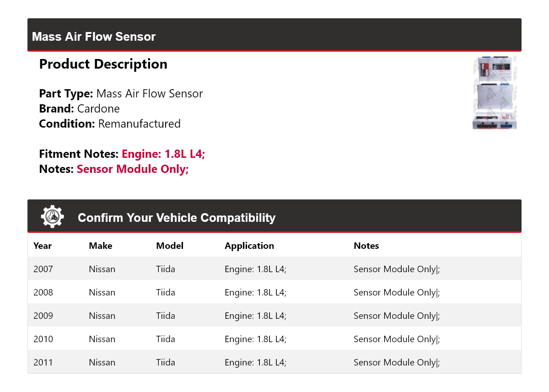Click the Notes column header
549x392 pixels.
pos(366,246)
